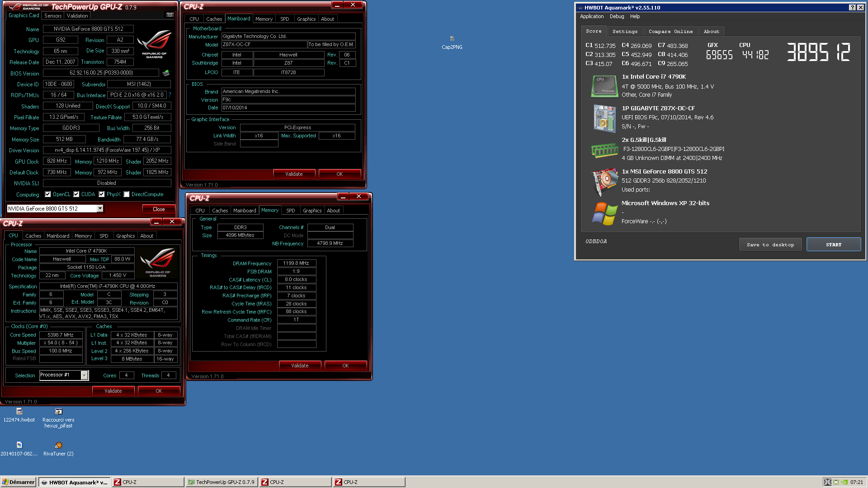Take a GPU-Z screenshot with camera icon
This screenshot has width=868, height=488.
coord(170,15)
